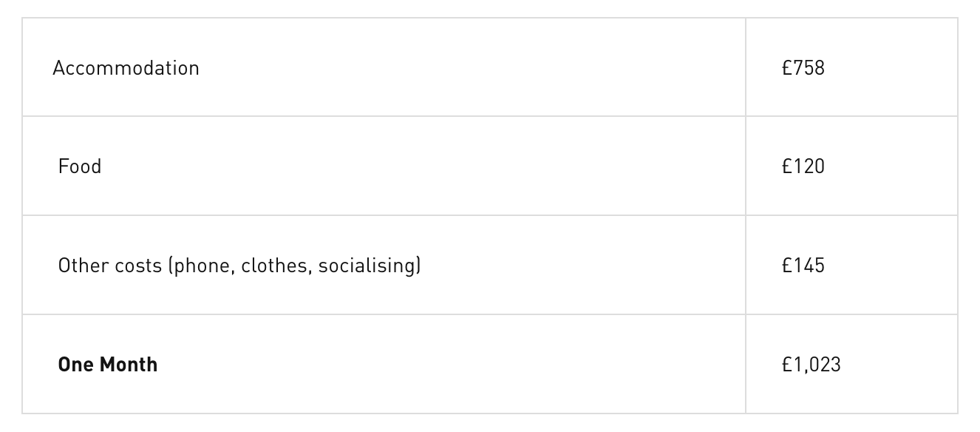Click the £145 other costs amount
980x432 pixels.
coord(803,266)
